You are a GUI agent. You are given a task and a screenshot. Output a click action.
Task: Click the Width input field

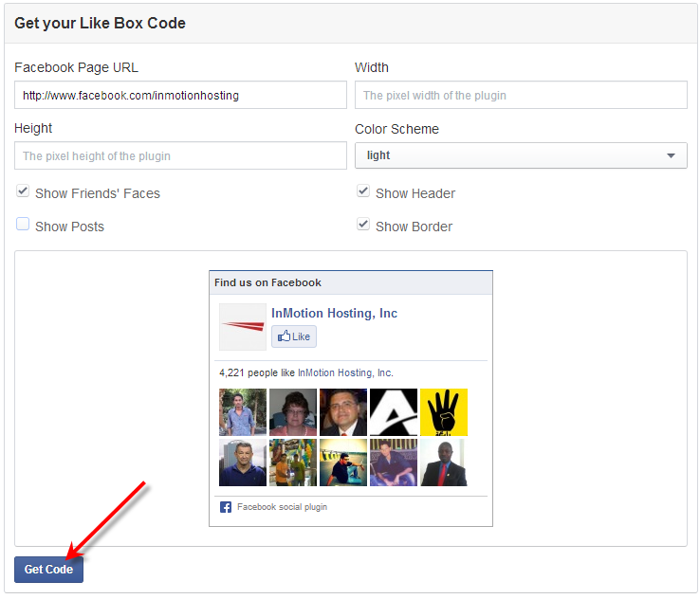pos(521,95)
